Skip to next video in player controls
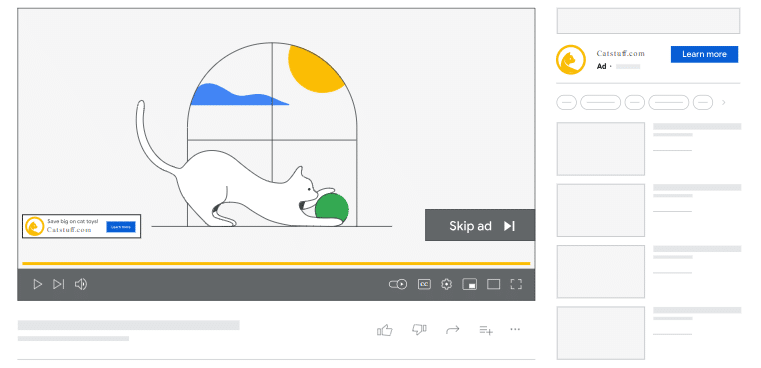761x368 pixels. pos(58,284)
